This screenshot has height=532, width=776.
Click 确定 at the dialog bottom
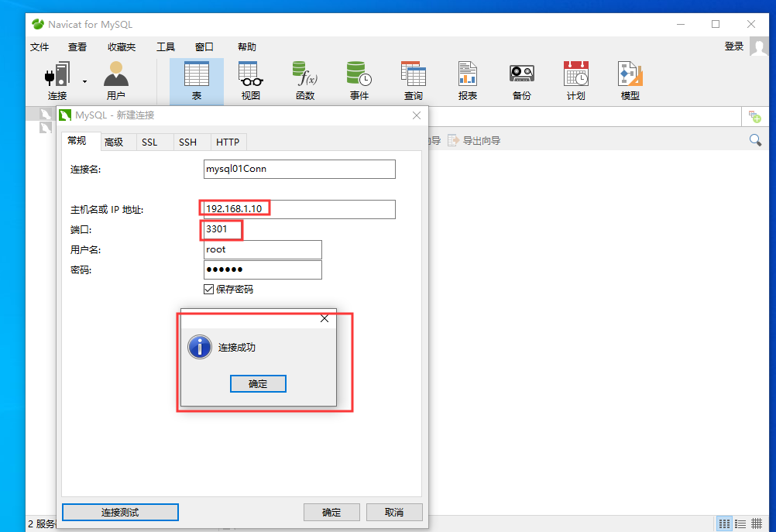point(331,512)
